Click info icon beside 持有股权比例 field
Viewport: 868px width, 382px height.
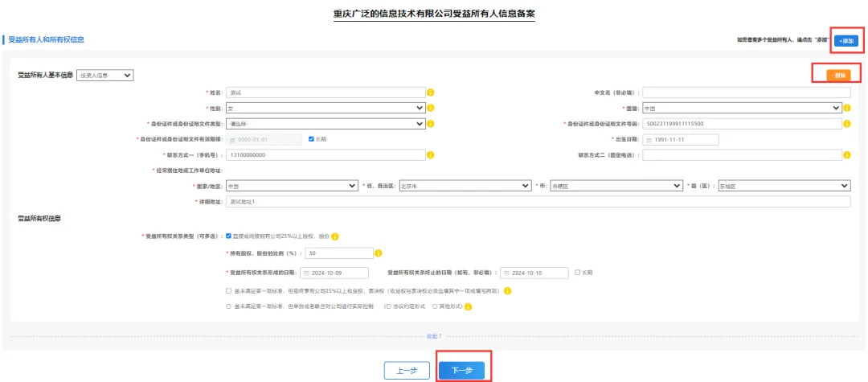point(379,253)
